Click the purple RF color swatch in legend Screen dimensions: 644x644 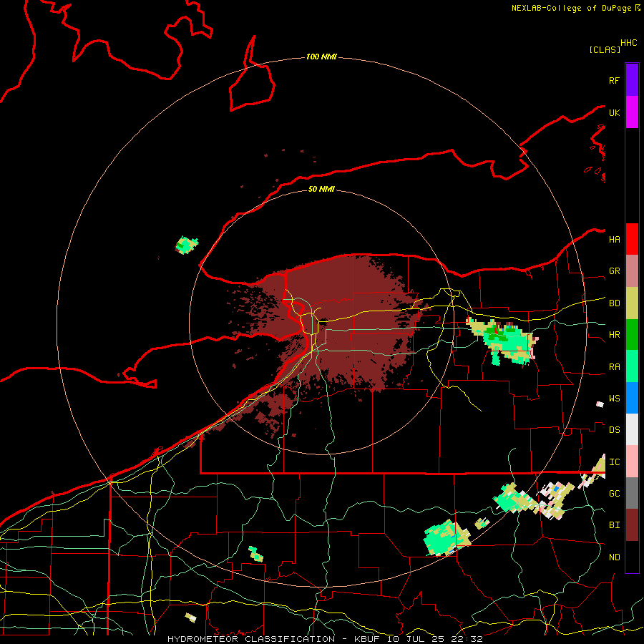point(632,80)
